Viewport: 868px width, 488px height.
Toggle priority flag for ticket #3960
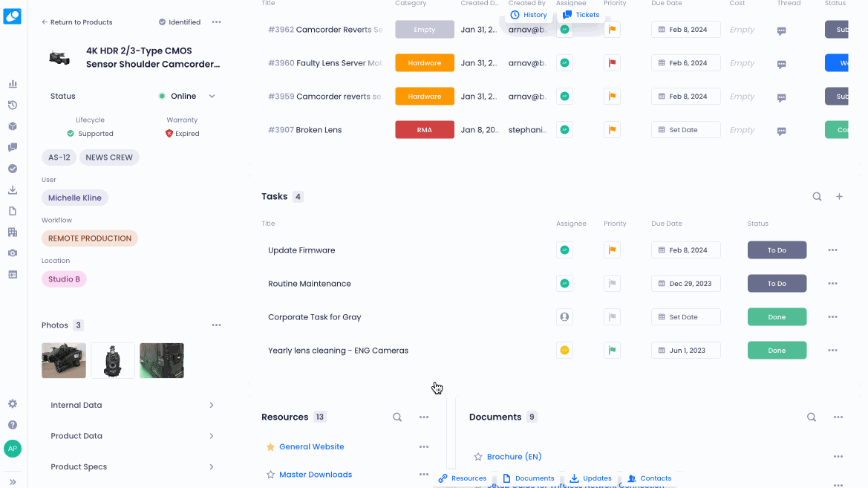coord(613,63)
